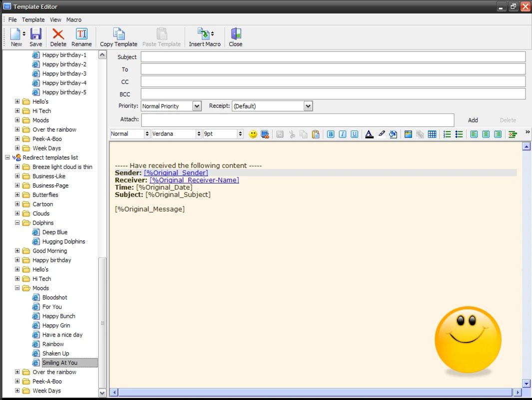Screen dimensions: 532x400
Task: Choose font color with the A icon
Action: [x=369, y=134]
